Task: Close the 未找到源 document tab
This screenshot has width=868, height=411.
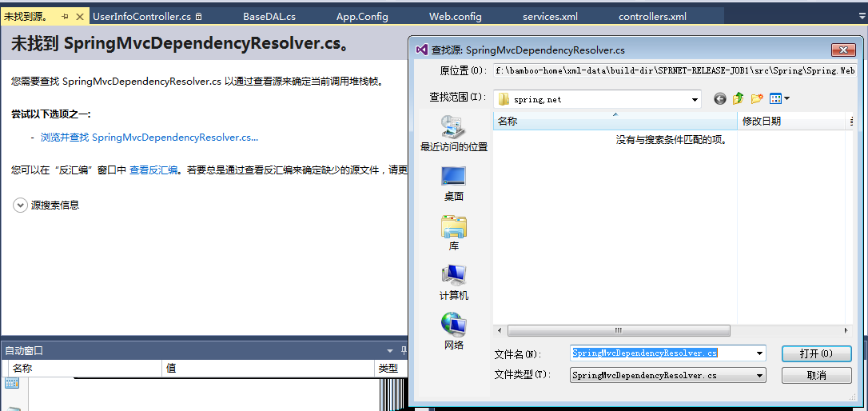Action: pyautogui.click(x=80, y=17)
